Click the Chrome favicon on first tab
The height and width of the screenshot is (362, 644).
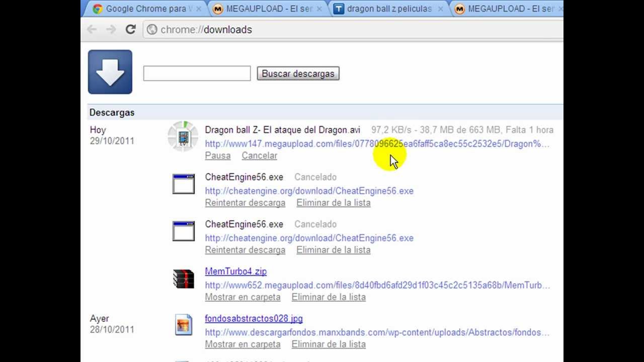98,9
